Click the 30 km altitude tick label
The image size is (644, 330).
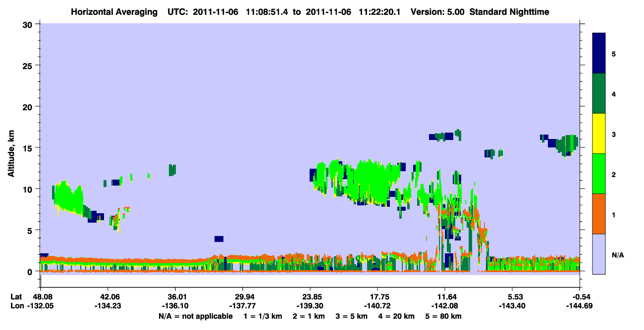tap(29, 24)
